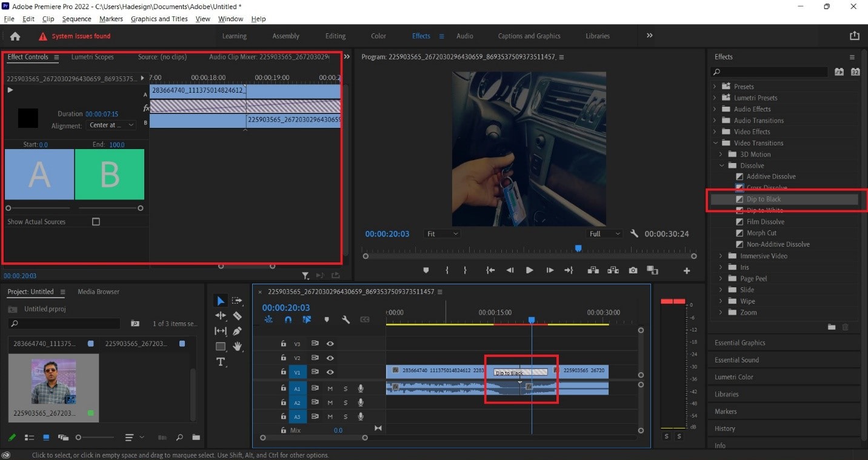
Task: Click the Lift button
Action: [x=592, y=270]
